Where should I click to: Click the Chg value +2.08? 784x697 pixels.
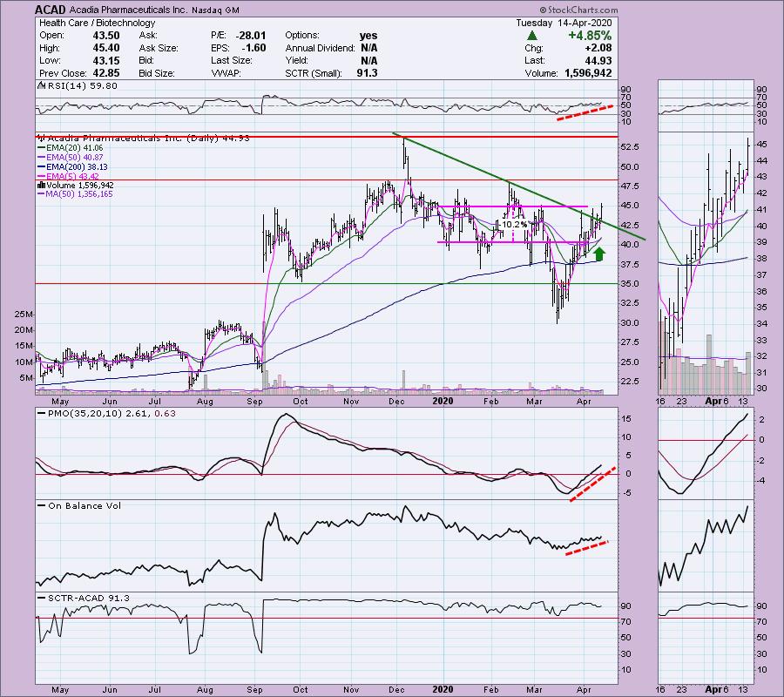[598, 48]
